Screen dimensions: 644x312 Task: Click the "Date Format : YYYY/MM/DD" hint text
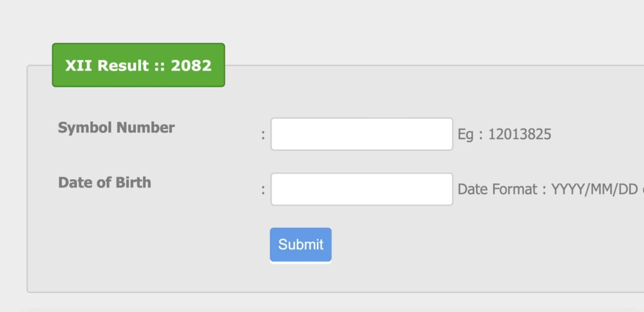[x=547, y=189]
